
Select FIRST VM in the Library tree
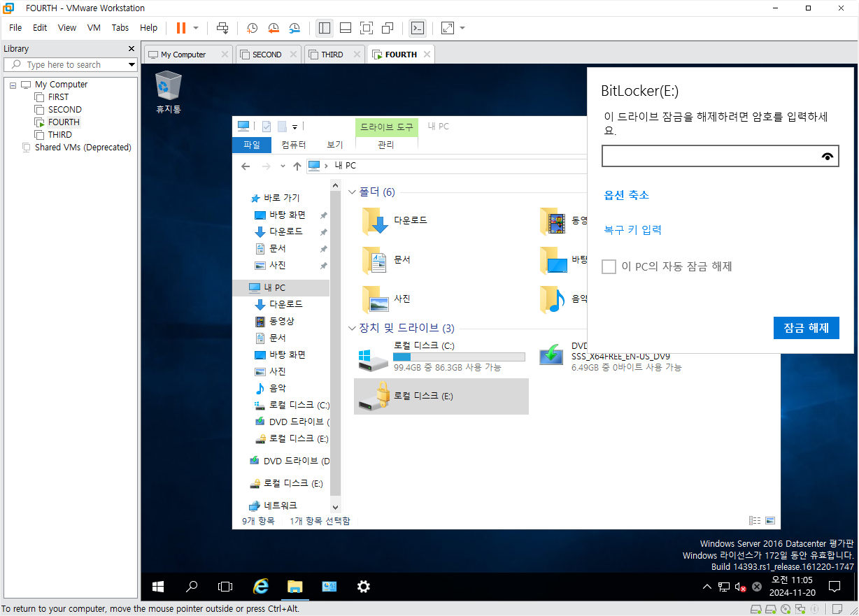coord(59,97)
